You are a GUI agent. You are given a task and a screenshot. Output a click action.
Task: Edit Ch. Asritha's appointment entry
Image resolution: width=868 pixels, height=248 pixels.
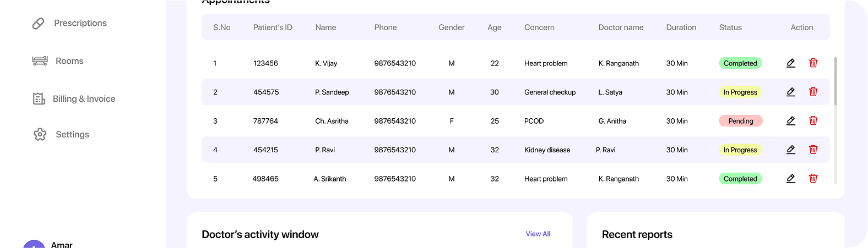[x=791, y=120]
